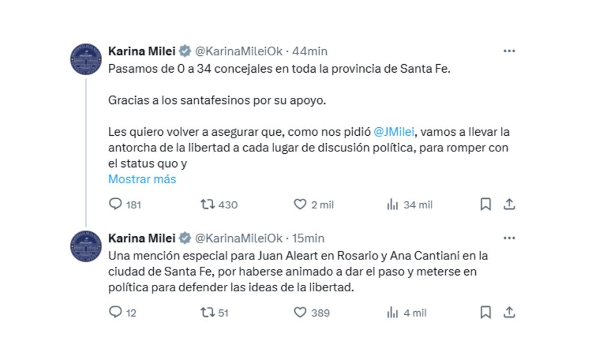Share the second tweet via upload icon
This screenshot has height=364, width=596.
point(509,312)
